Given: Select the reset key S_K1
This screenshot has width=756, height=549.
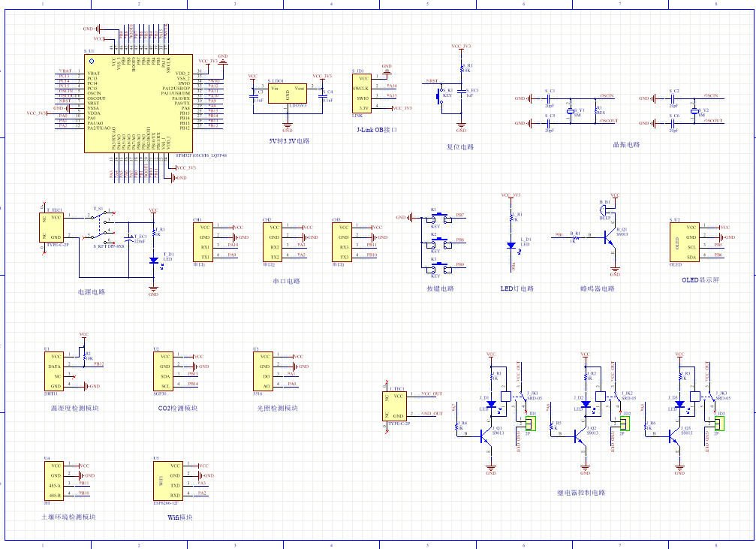Looking at the screenshot, I should pyautogui.click(x=440, y=95).
